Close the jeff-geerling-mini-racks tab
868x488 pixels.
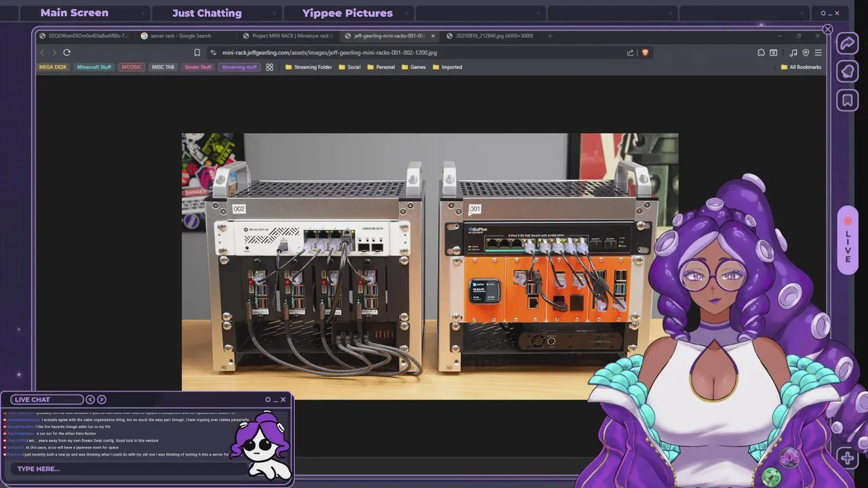coord(433,36)
